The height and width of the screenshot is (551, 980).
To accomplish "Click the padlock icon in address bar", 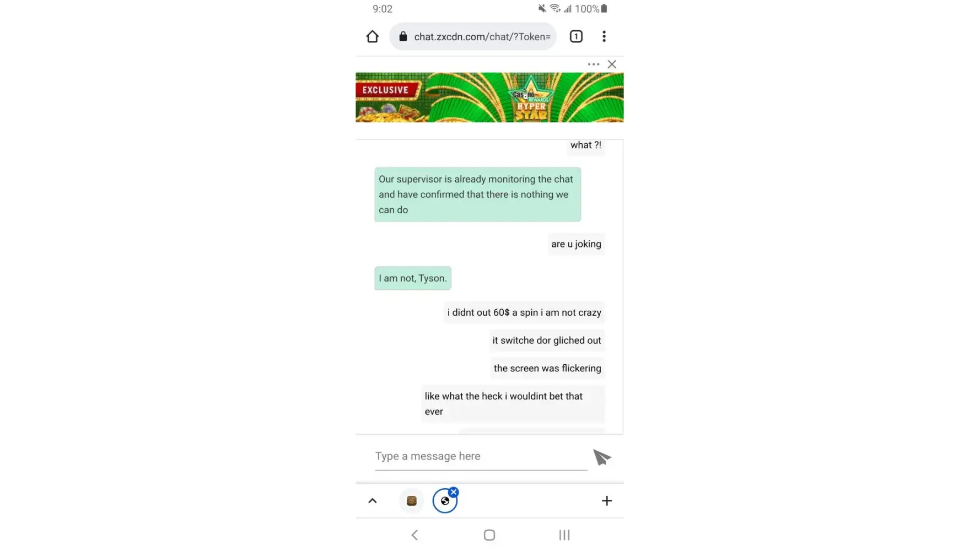I will 403,36.
